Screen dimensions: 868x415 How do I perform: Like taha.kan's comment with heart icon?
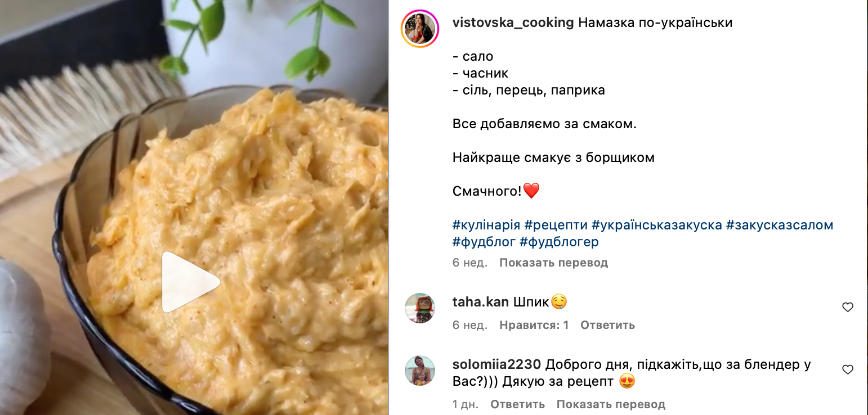pyautogui.click(x=848, y=307)
